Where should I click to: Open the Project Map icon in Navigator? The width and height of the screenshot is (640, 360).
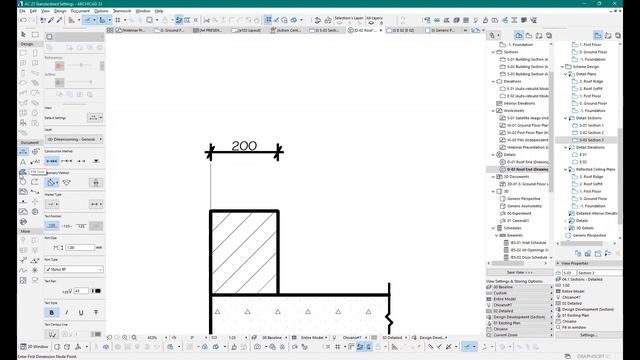518,36
